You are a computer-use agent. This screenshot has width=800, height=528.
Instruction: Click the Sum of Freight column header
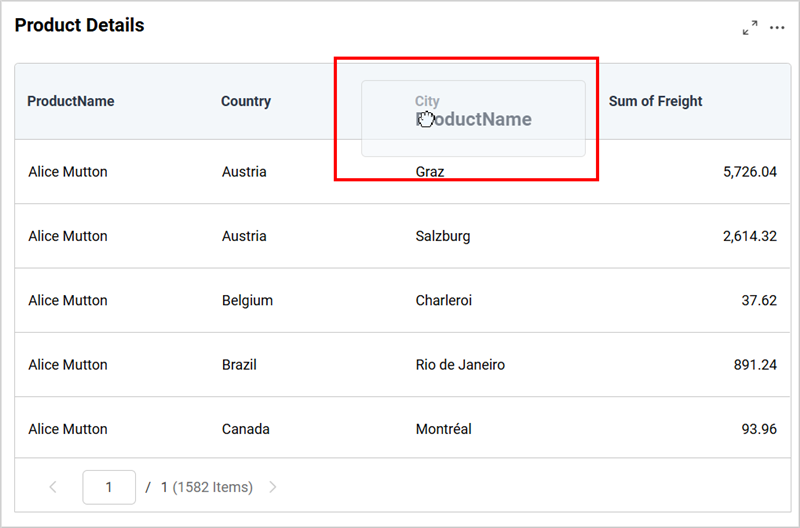(655, 101)
